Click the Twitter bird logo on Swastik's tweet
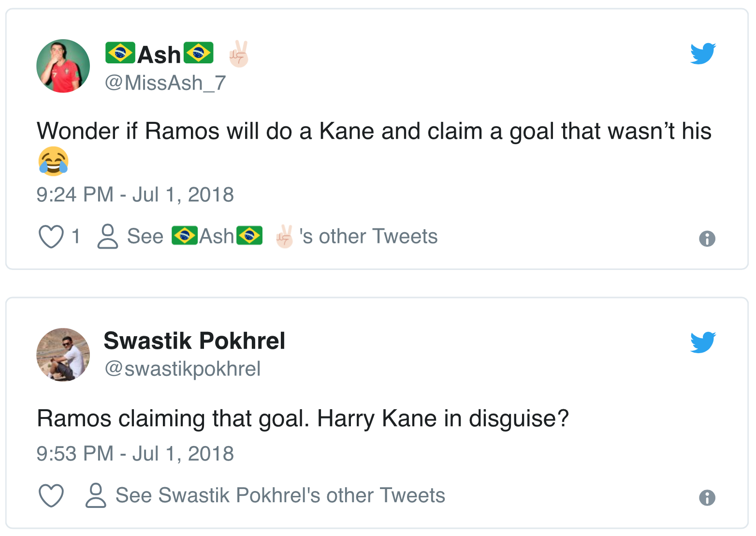The width and height of the screenshot is (756, 536). [703, 342]
